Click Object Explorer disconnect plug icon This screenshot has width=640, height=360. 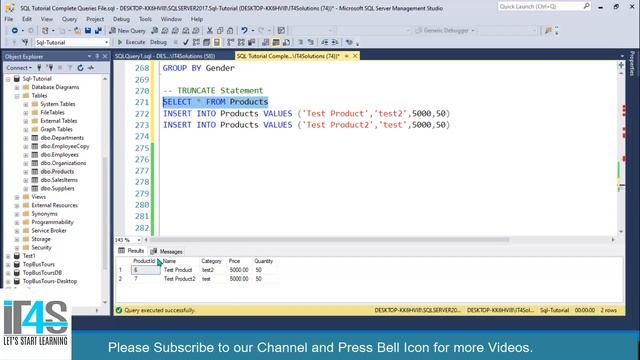coord(50,68)
